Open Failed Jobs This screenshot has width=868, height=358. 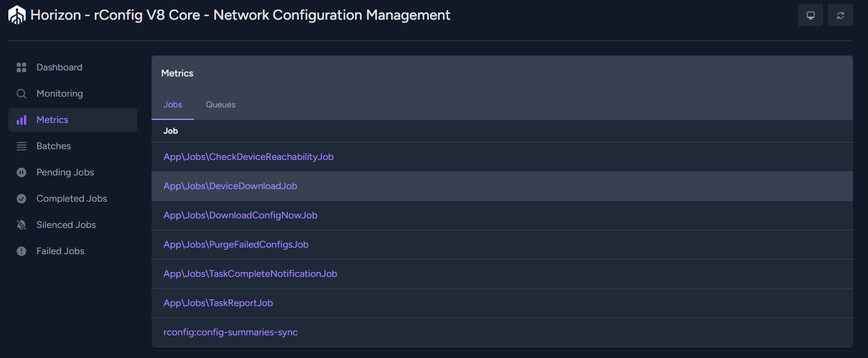[x=73, y=251]
